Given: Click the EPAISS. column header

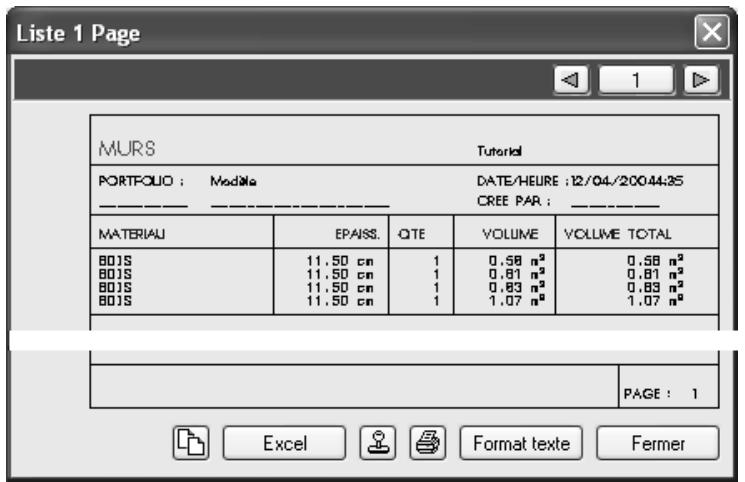Looking at the screenshot, I should pos(357,234).
